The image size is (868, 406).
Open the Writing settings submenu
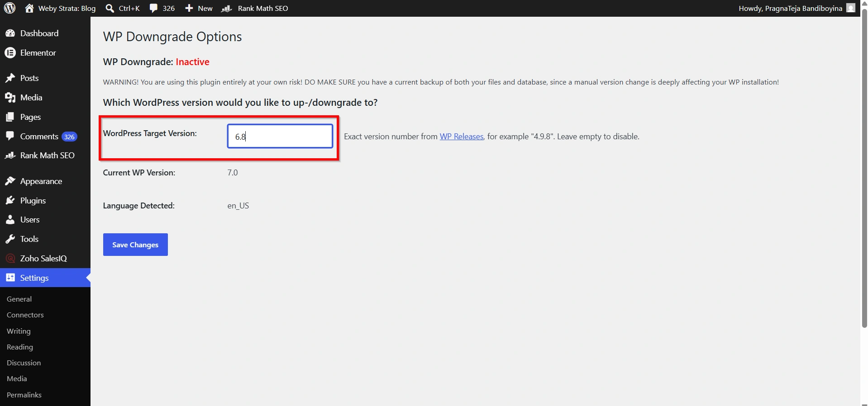point(19,331)
